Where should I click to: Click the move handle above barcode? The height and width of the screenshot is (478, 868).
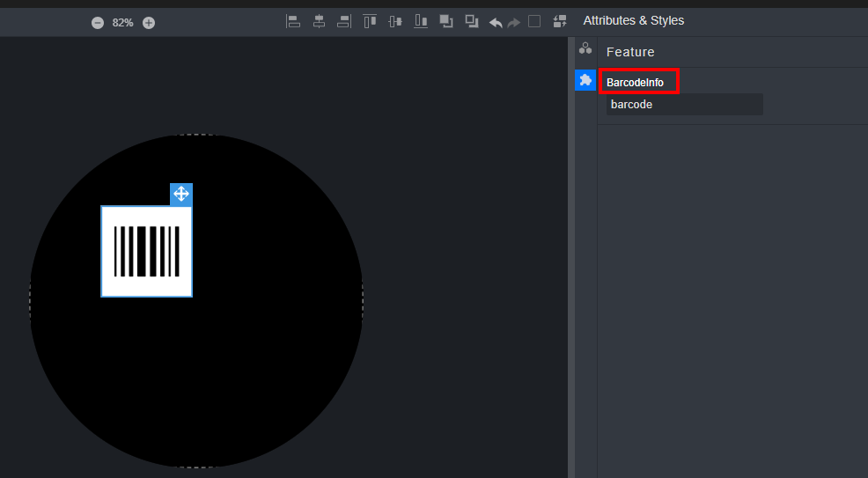tap(181, 194)
